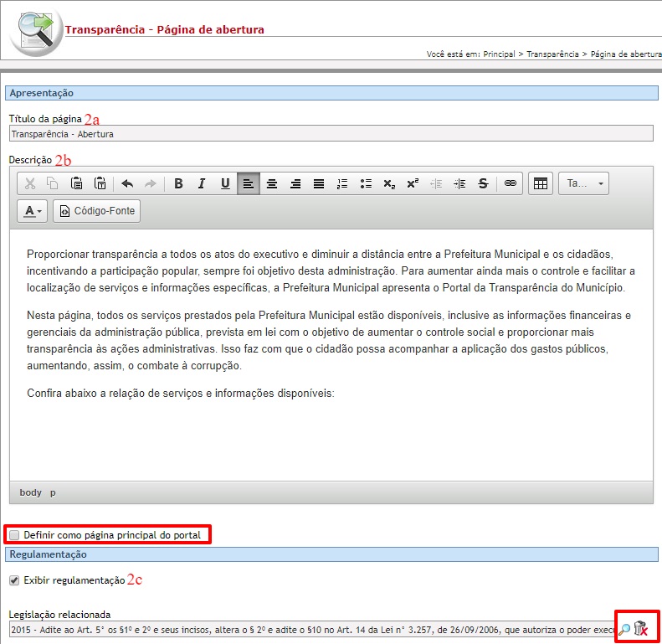Click the Página de abertura breadcrumb
Image resolution: width=662 pixels, height=644 pixels.
pos(626,54)
